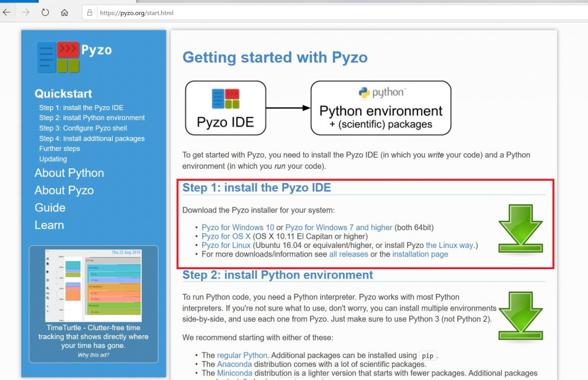Open sidebar link Step 2: install Python environment
Screen dimensions: 588x380
point(92,118)
